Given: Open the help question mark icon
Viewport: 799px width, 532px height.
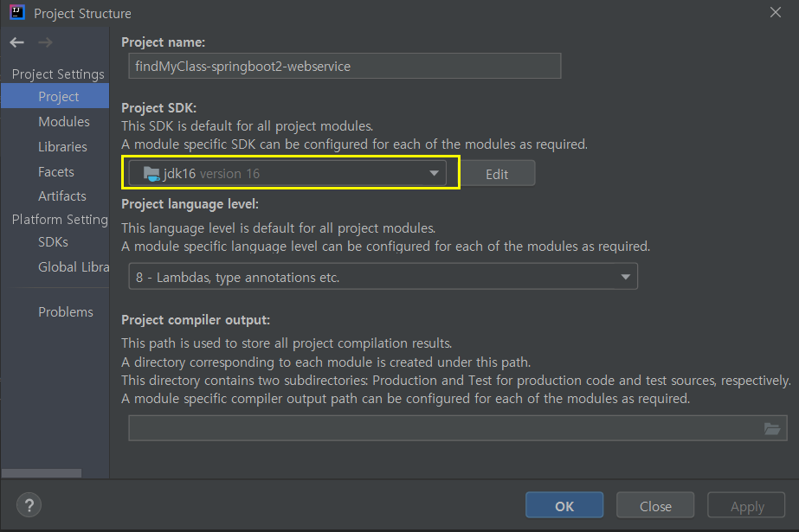Looking at the screenshot, I should [x=29, y=505].
